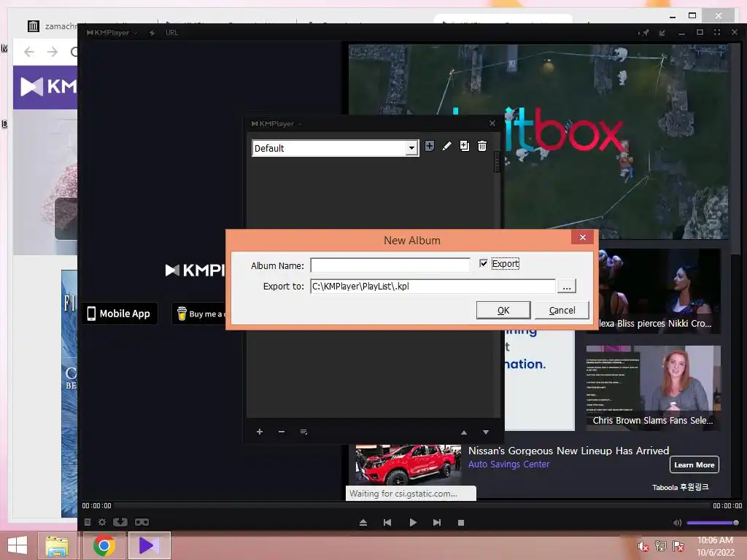Close the playlist editor window
The height and width of the screenshot is (560, 747).
click(492, 123)
